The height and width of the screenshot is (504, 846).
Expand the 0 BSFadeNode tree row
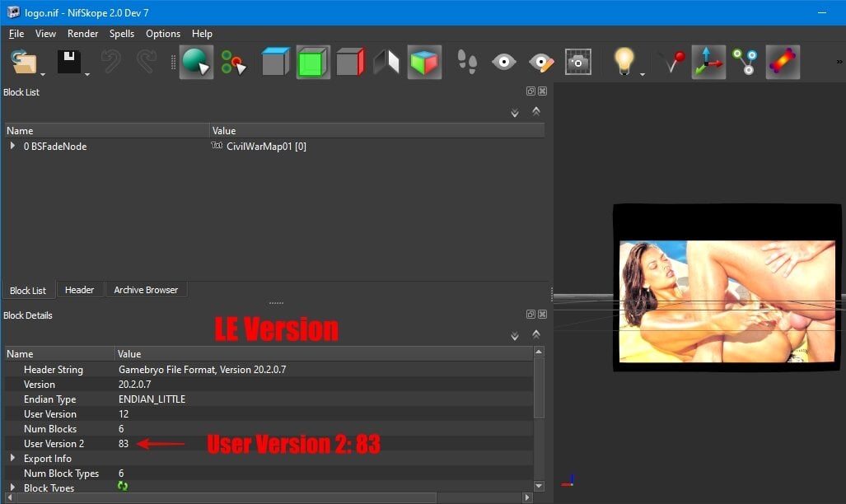(12, 146)
